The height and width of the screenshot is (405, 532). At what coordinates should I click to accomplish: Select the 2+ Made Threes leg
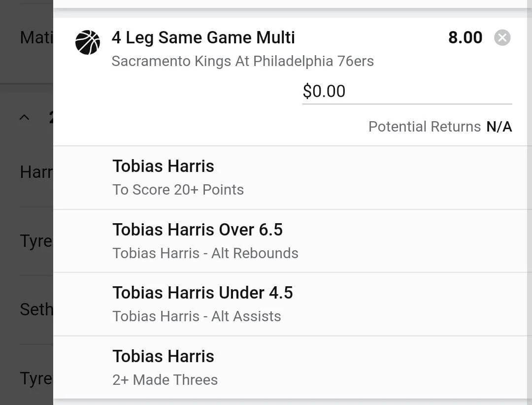point(165,380)
